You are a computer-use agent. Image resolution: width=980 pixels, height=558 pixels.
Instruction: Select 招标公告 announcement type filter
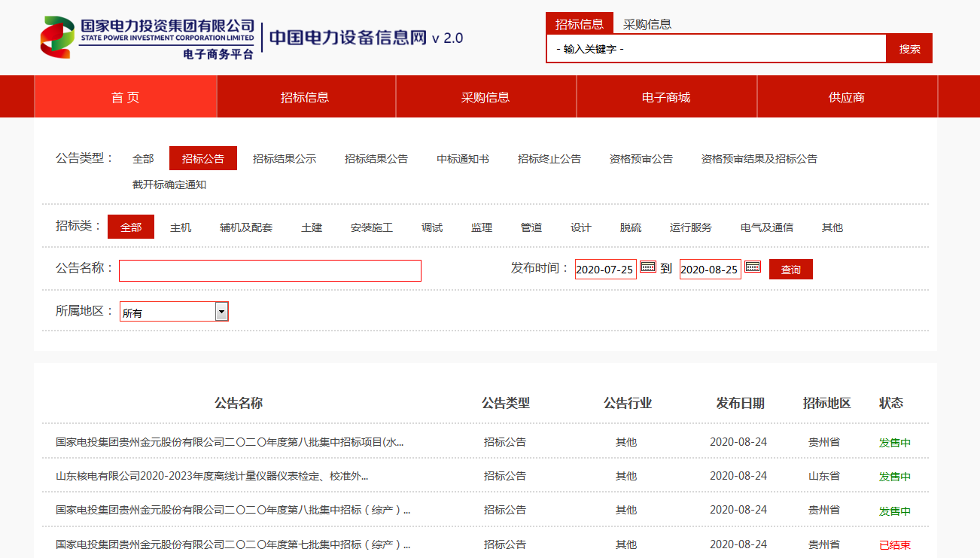coord(203,159)
